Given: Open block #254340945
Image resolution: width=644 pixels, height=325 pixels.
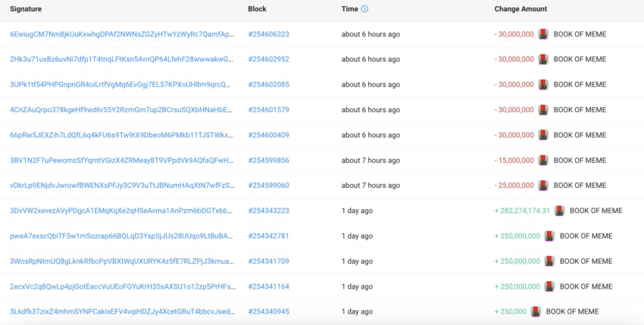Looking at the screenshot, I should click(x=269, y=312).
